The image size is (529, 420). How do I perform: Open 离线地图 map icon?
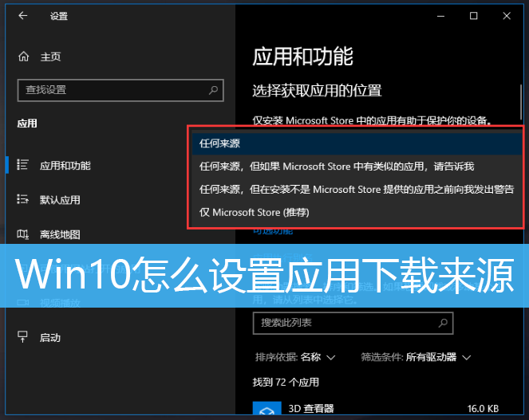point(23,234)
